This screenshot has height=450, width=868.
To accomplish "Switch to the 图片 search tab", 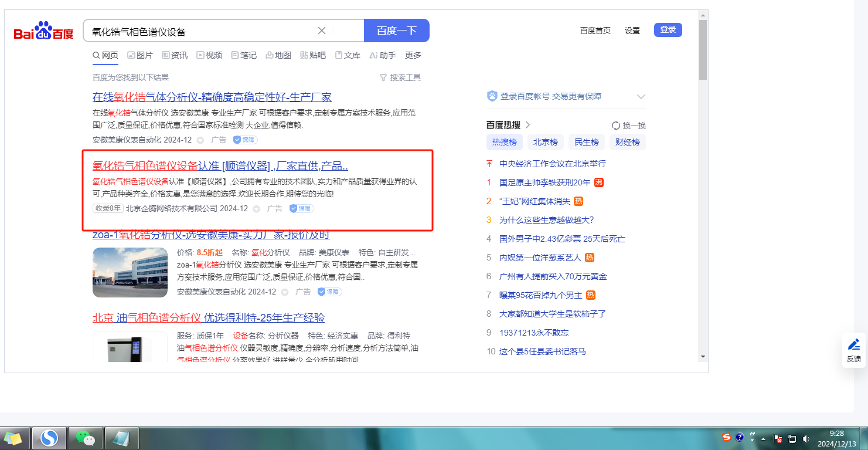I will click(140, 55).
